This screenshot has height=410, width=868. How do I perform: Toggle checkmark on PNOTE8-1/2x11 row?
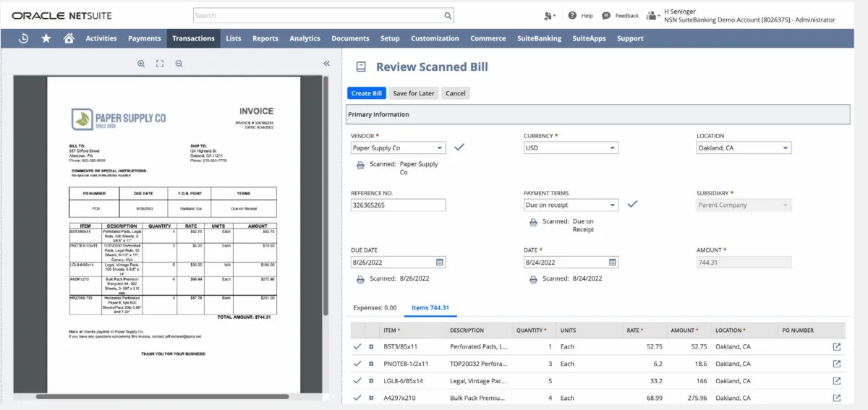[x=357, y=364]
